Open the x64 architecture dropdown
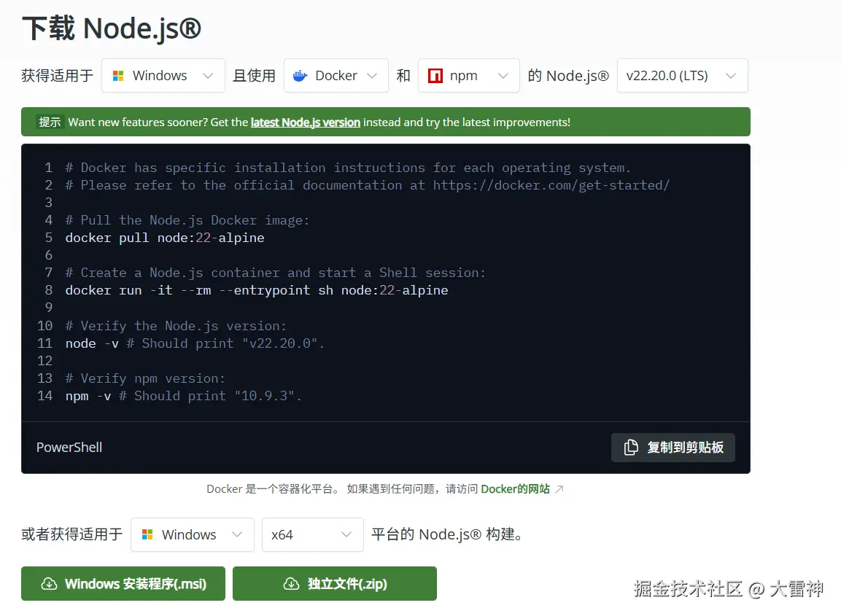This screenshot has width=841, height=616. (x=313, y=534)
